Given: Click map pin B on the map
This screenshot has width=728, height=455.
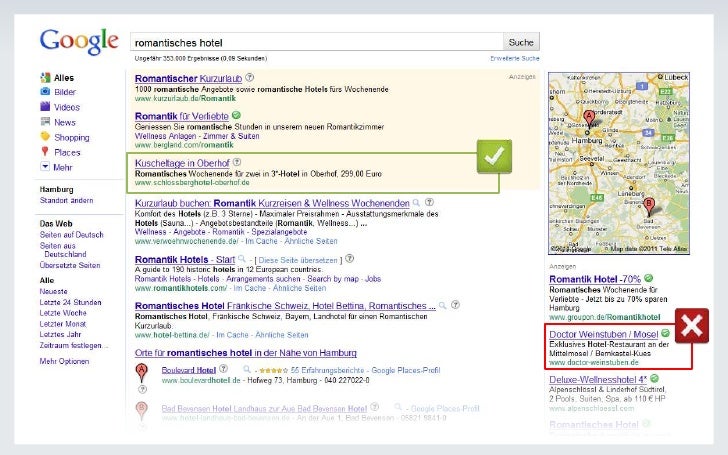Looking at the screenshot, I should 649,206.
